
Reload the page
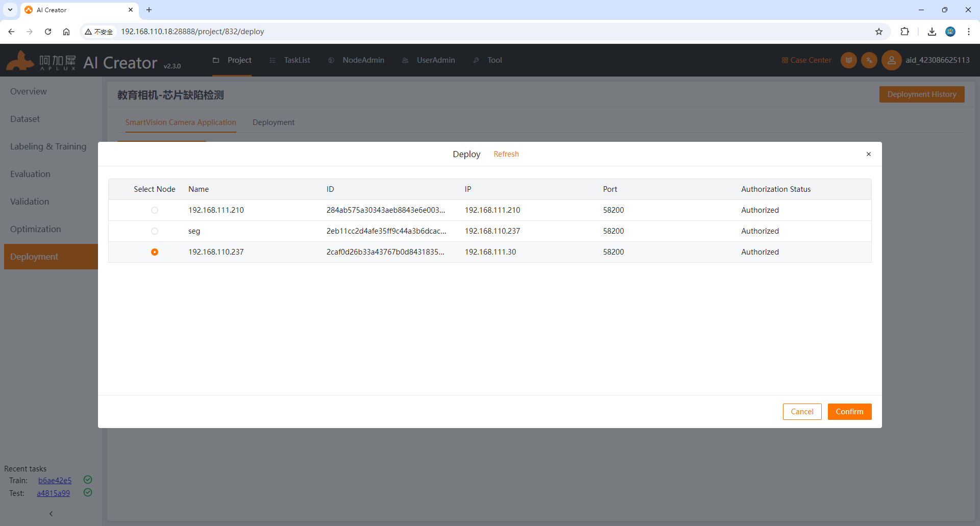(48, 32)
